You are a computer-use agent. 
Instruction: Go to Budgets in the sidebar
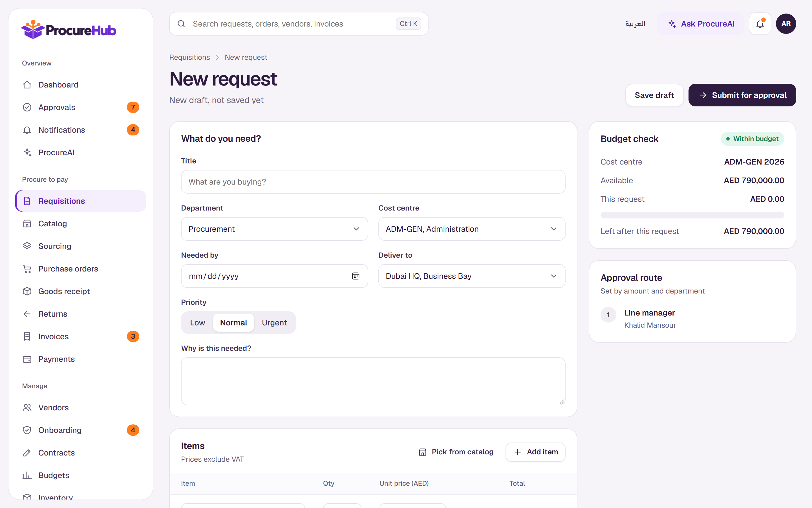81,475
